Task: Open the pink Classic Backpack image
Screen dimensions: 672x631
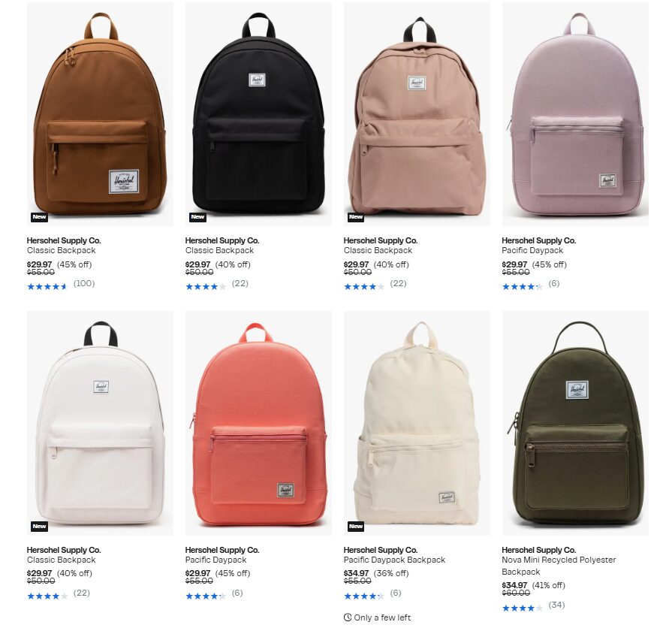Action: click(417, 114)
